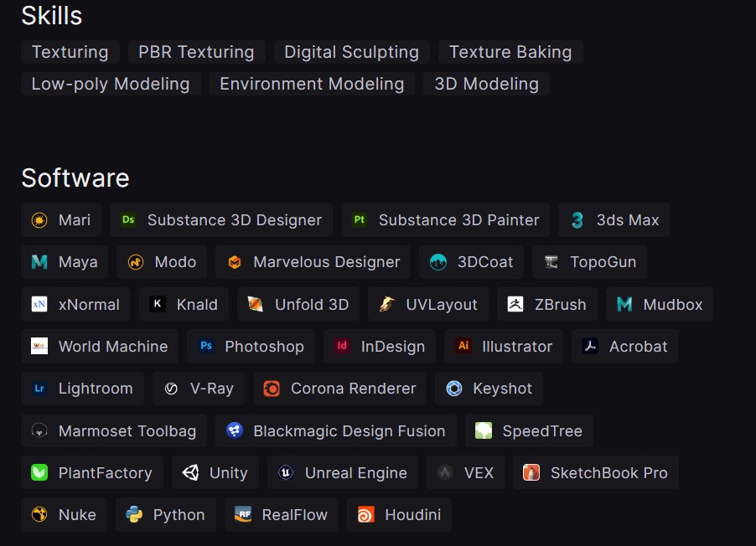The width and height of the screenshot is (756, 546).
Task: Click the "TopoGun" label text
Action: (x=603, y=263)
